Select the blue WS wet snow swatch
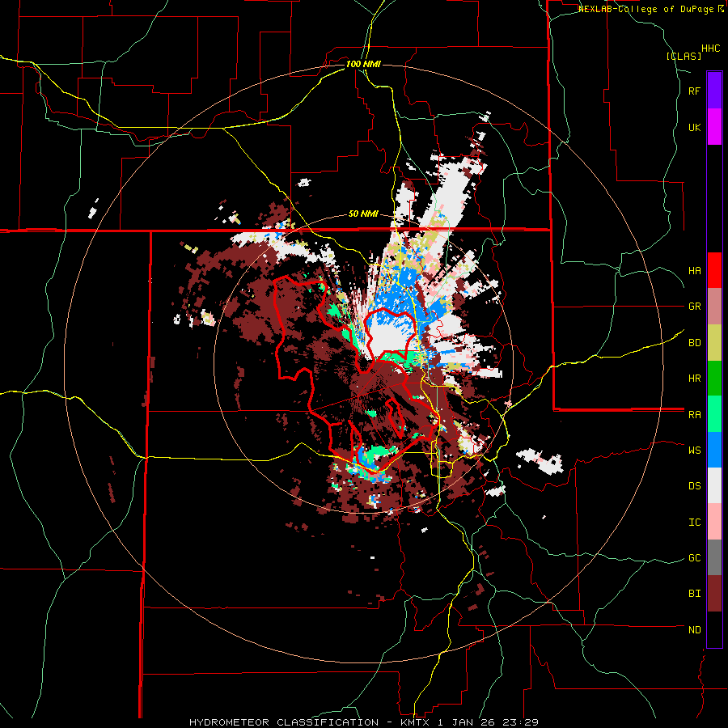The width and height of the screenshot is (728, 728). [714, 450]
